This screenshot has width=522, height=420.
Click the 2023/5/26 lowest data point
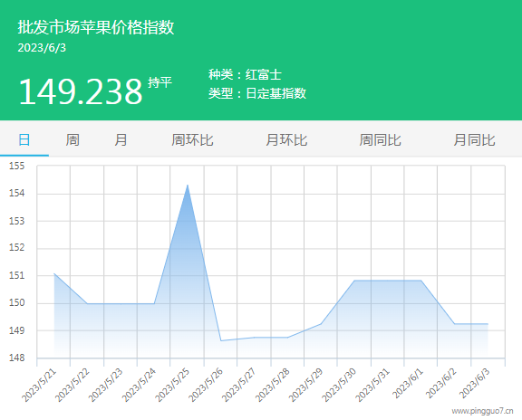click(221, 340)
